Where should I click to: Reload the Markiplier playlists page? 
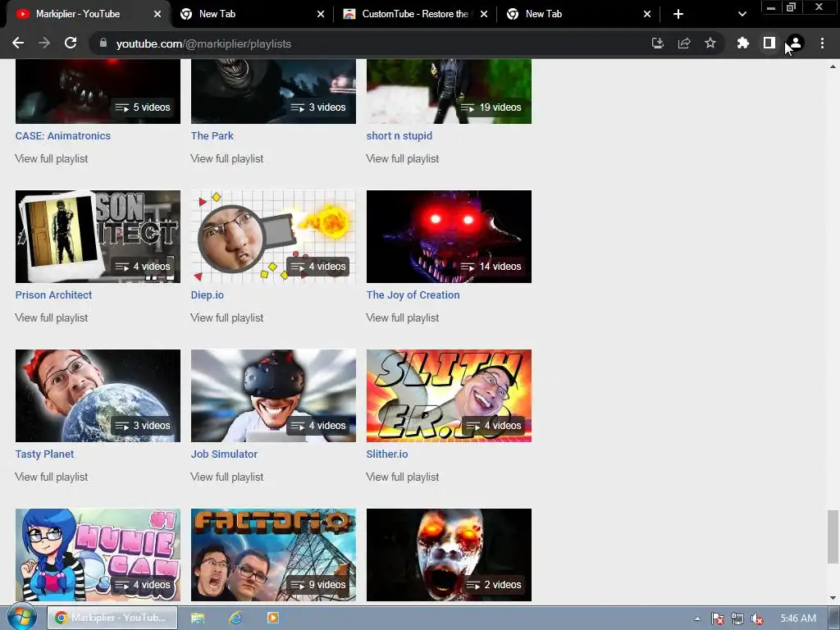[71, 43]
